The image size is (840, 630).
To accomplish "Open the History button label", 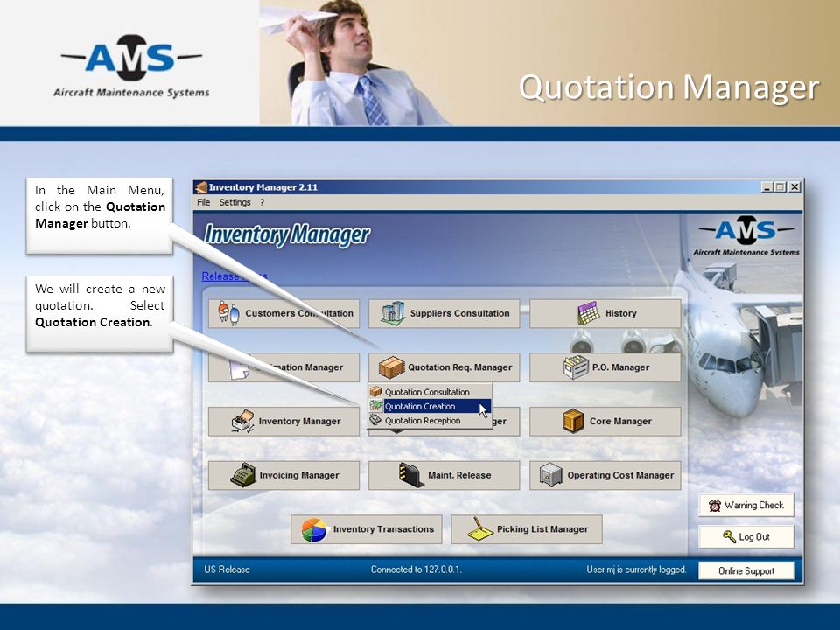I will click(x=621, y=313).
